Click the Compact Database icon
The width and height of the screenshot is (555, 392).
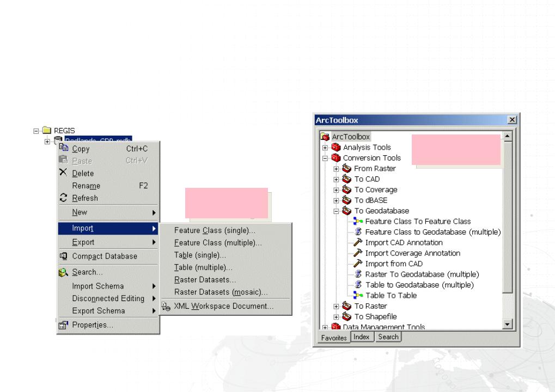pyautogui.click(x=63, y=256)
